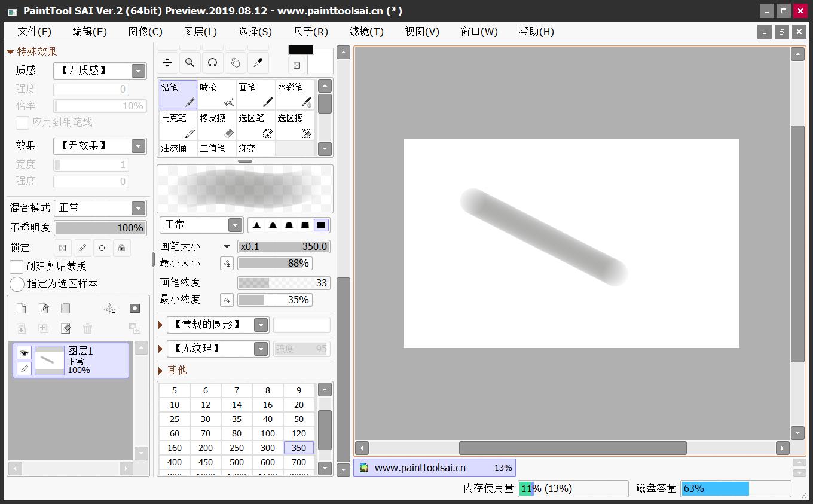Image resolution: width=813 pixels, height=504 pixels.
Task: Toggle lock transparent pixels
Action: click(63, 248)
